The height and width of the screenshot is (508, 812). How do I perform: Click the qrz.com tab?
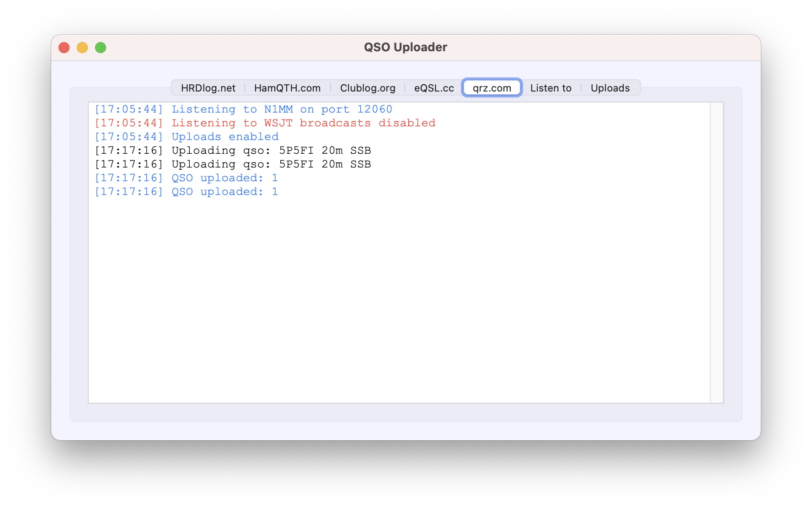coord(491,88)
